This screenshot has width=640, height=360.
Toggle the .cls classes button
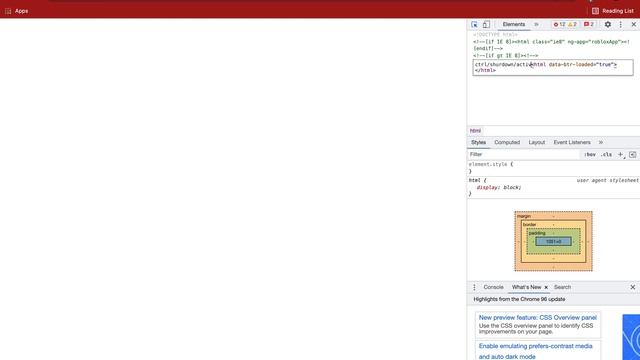(607, 154)
